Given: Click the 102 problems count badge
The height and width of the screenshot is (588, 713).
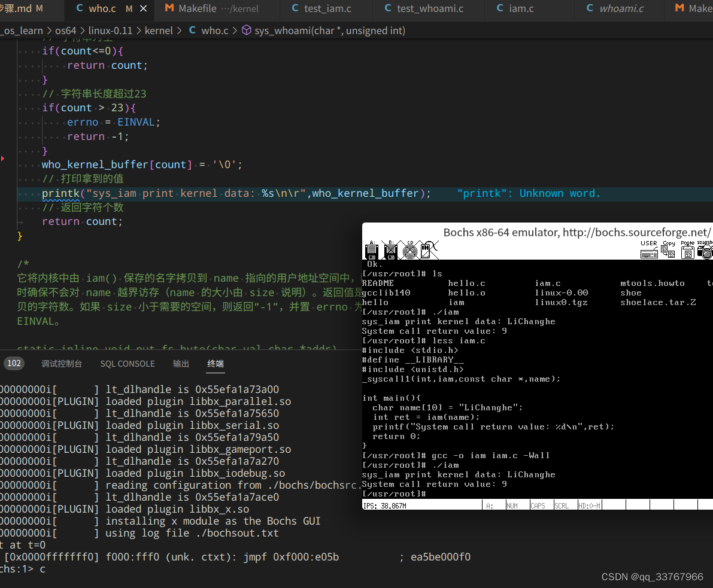Looking at the screenshot, I should [14, 363].
